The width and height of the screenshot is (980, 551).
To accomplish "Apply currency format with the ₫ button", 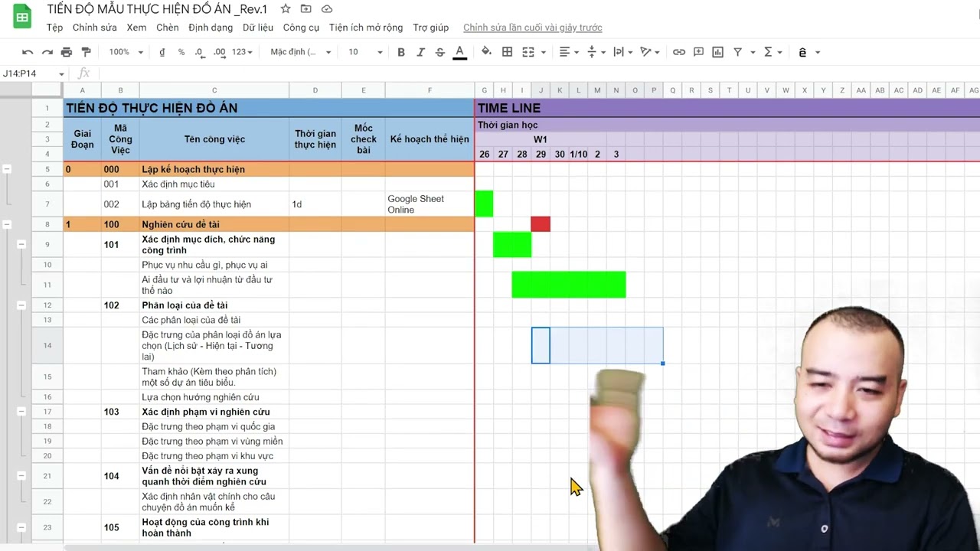I will click(162, 52).
